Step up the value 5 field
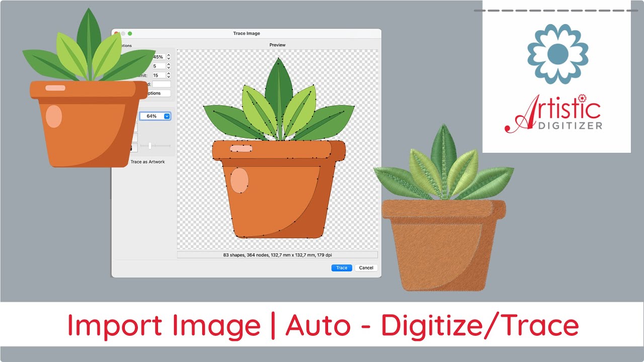 (169, 64)
